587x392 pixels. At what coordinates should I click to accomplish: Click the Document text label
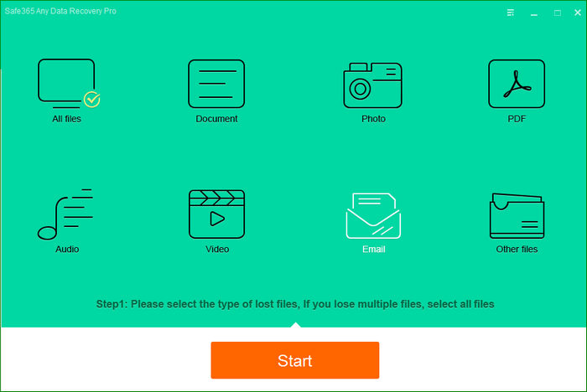[216, 119]
